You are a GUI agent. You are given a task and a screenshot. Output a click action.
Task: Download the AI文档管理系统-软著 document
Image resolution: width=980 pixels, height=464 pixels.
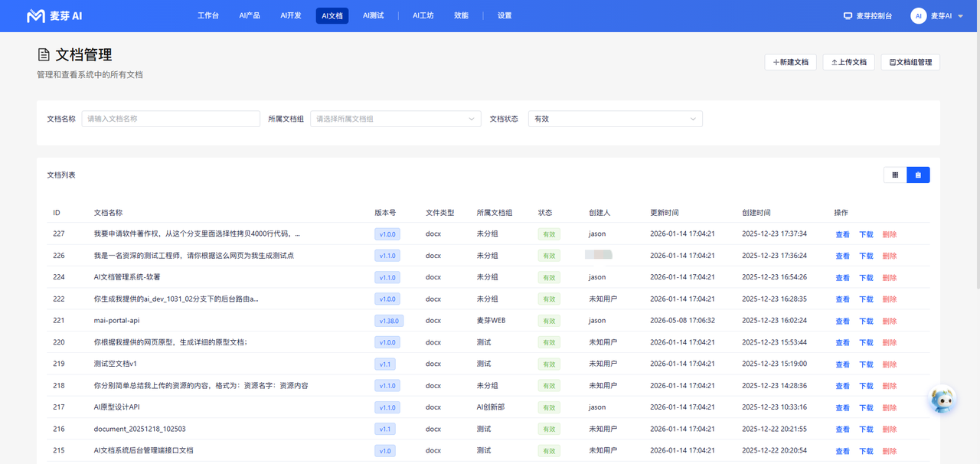(866, 278)
